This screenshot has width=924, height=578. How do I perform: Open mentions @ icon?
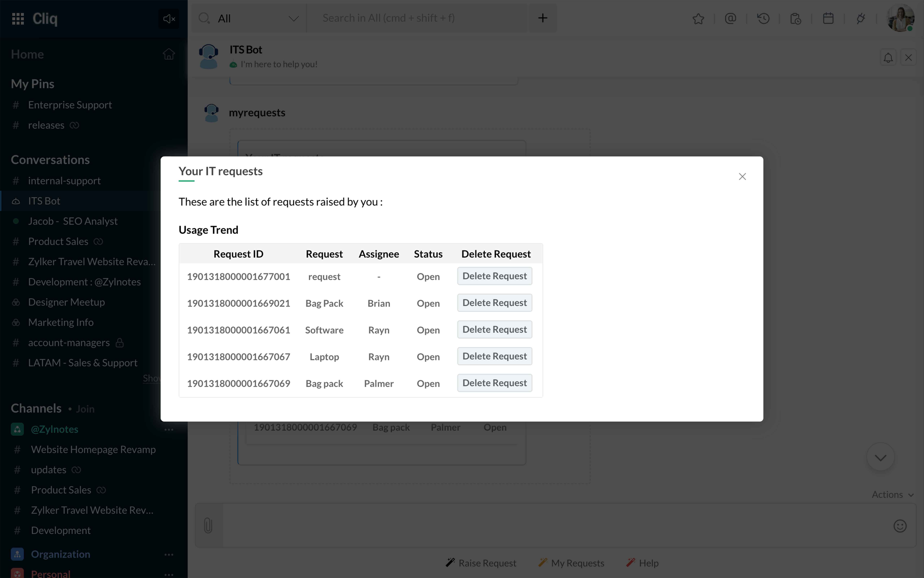tap(730, 18)
